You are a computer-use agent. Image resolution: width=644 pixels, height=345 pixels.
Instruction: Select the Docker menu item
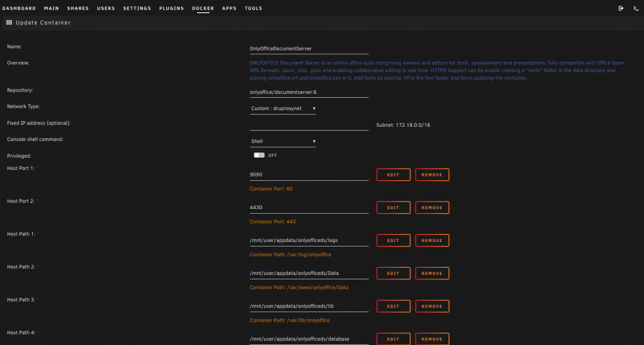[x=203, y=8]
